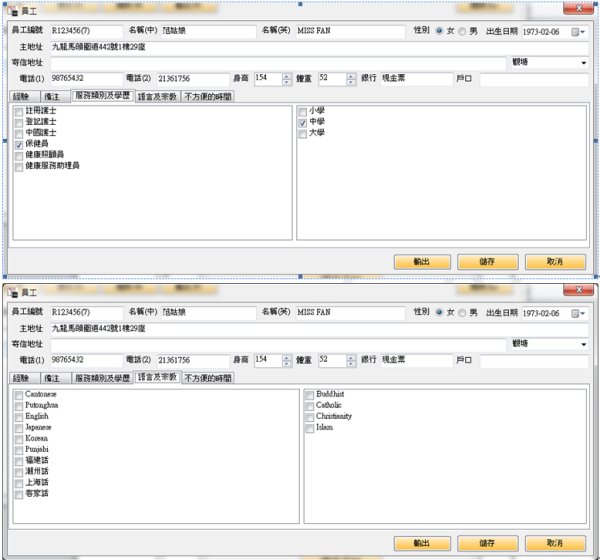600x560 pixels.
Task: Click the lower 員工 window title icon
Action: click(13, 293)
